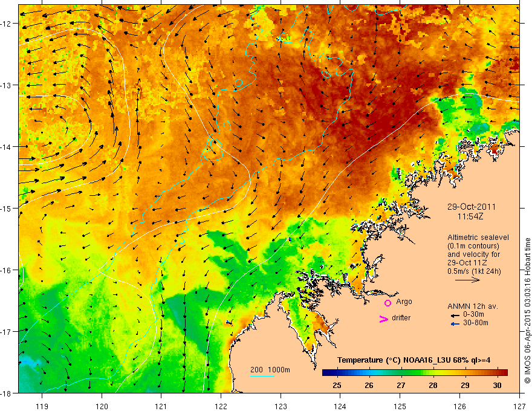Viewport: 532px width, 411px height.
Task: Click latitude axis label -13
Action: coord(7,85)
